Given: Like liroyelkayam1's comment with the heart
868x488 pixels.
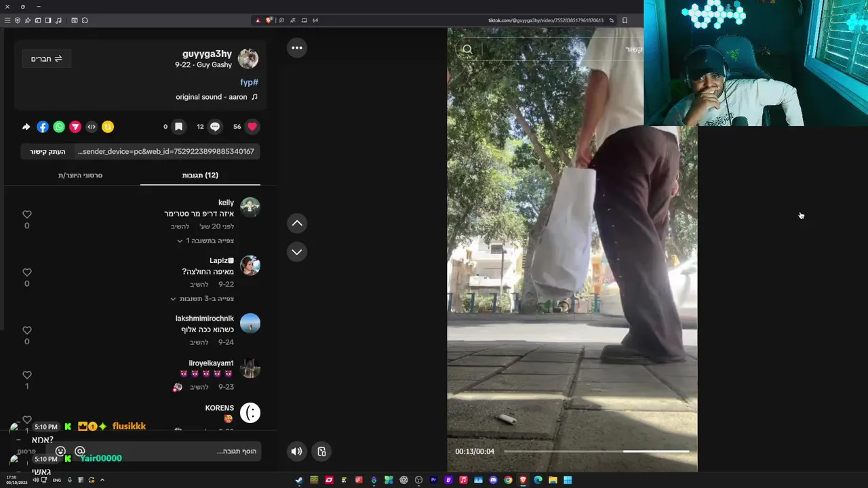Looking at the screenshot, I should pyautogui.click(x=27, y=375).
